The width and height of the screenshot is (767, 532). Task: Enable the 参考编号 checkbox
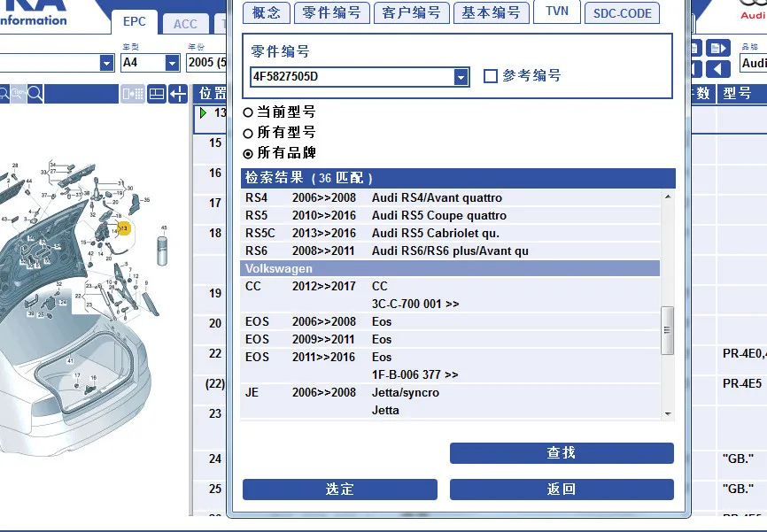[490, 76]
